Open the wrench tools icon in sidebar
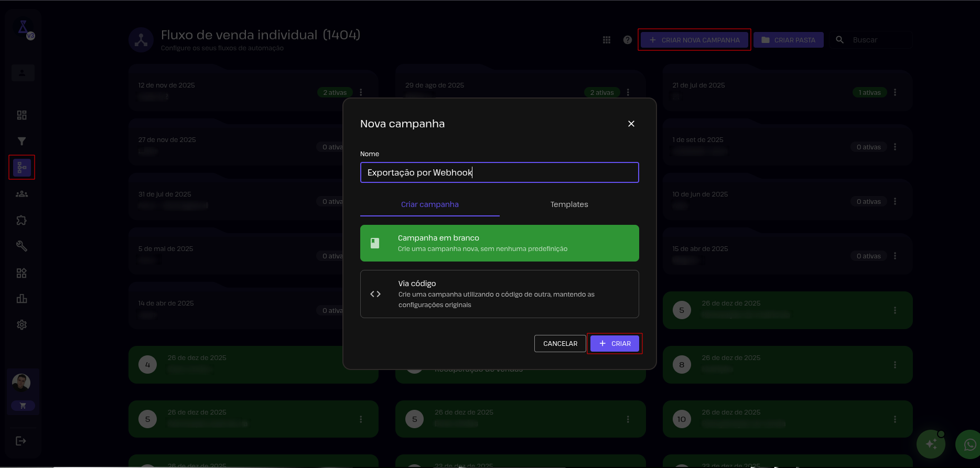Screen dimensions: 980x468 click(21, 246)
